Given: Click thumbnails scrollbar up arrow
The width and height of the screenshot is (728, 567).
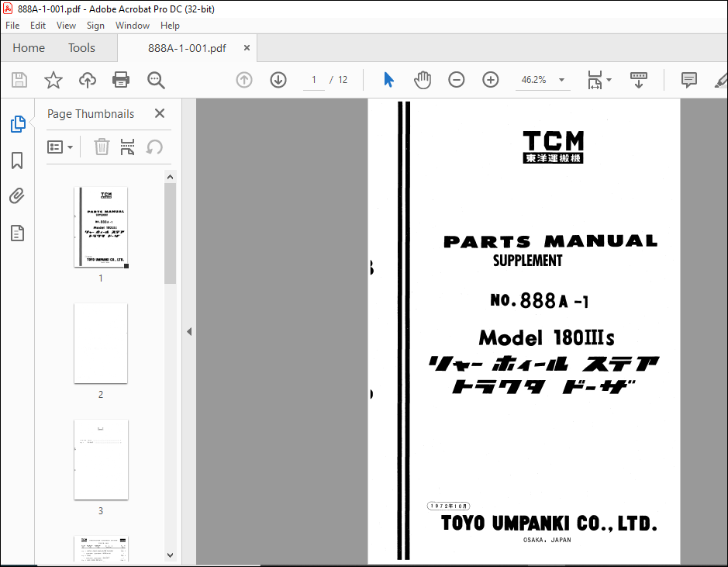Looking at the screenshot, I should pos(170,177).
